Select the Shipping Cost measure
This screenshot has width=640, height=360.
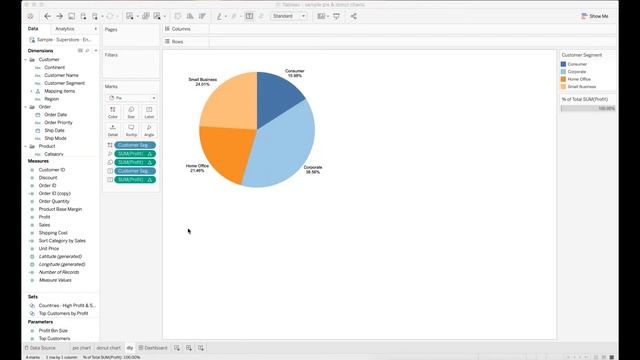(x=53, y=233)
